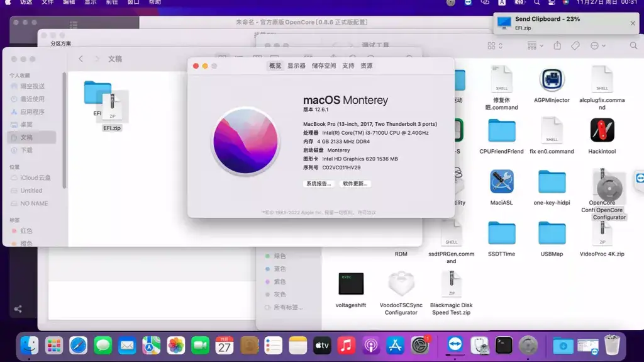Screen dimensions: 644x362
Task: Click the 软件更新 button
Action: click(x=355, y=184)
